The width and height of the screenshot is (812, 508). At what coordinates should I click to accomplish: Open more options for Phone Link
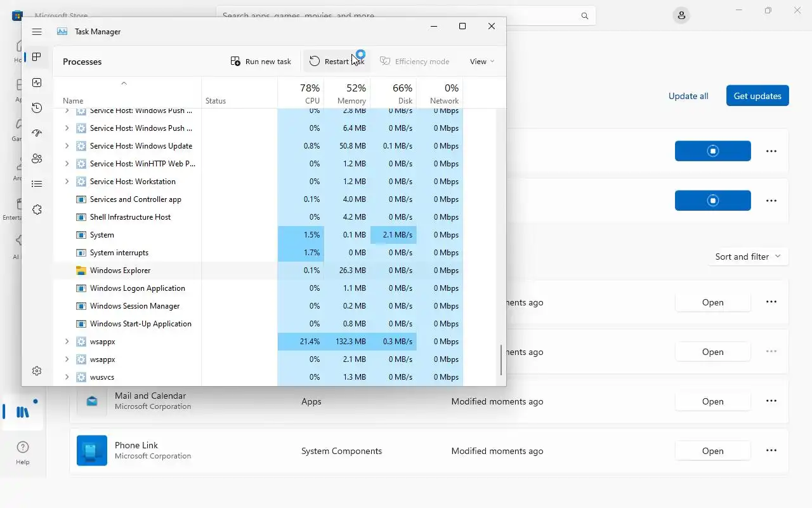(x=771, y=451)
